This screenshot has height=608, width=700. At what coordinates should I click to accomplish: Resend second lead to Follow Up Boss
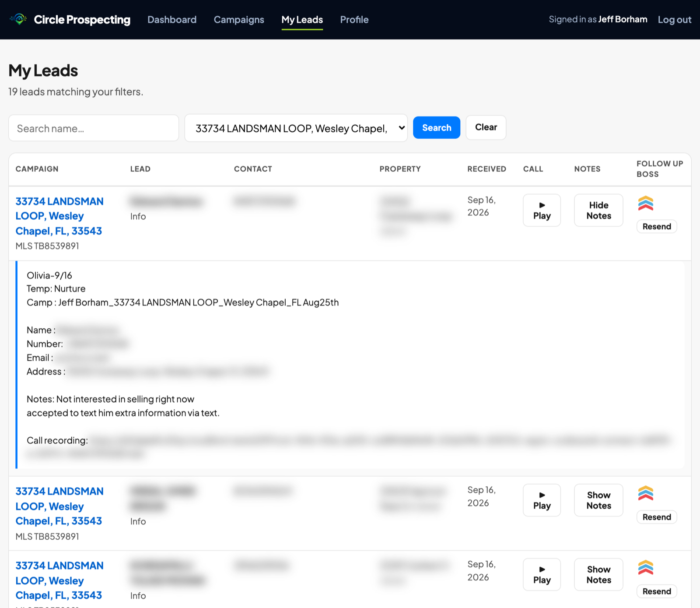(657, 517)
